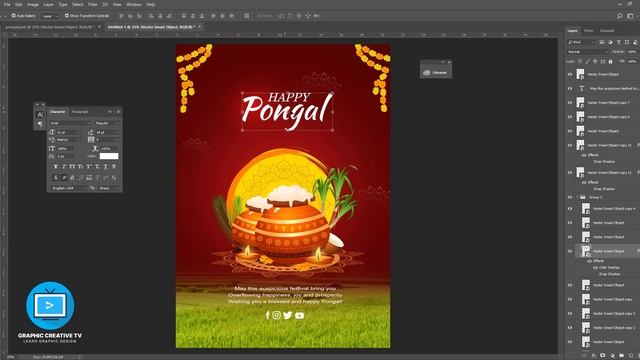640x360 pixels.
Task: Hide Vector Smart Object copy 7 layer
Action: 570,103
